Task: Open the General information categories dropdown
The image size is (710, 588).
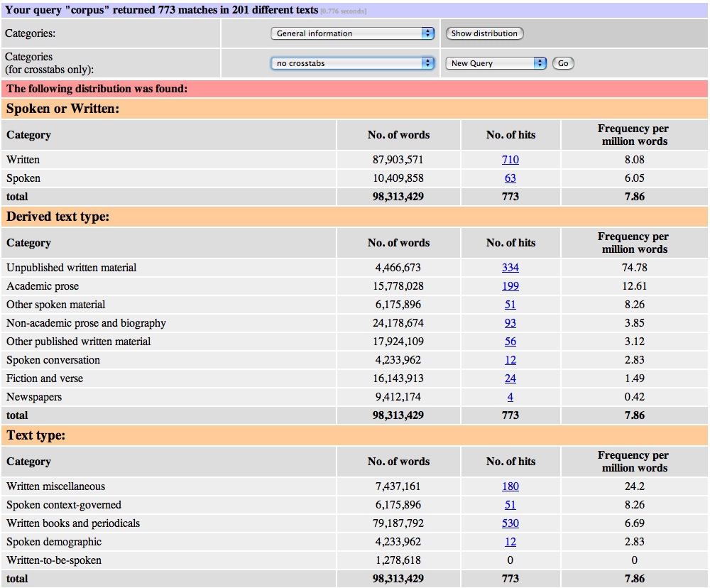Action: (x=352, y=33)
